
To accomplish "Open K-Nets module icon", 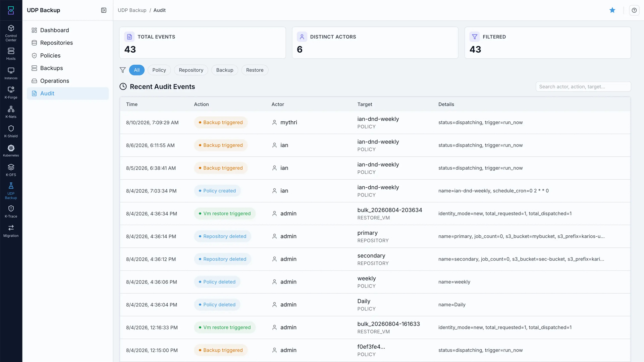I will (x=11, y=112).
